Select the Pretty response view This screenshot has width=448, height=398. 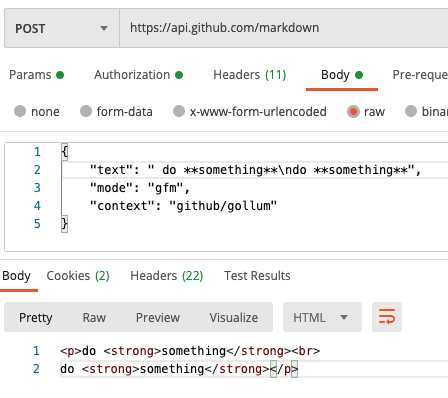(36, 317)
